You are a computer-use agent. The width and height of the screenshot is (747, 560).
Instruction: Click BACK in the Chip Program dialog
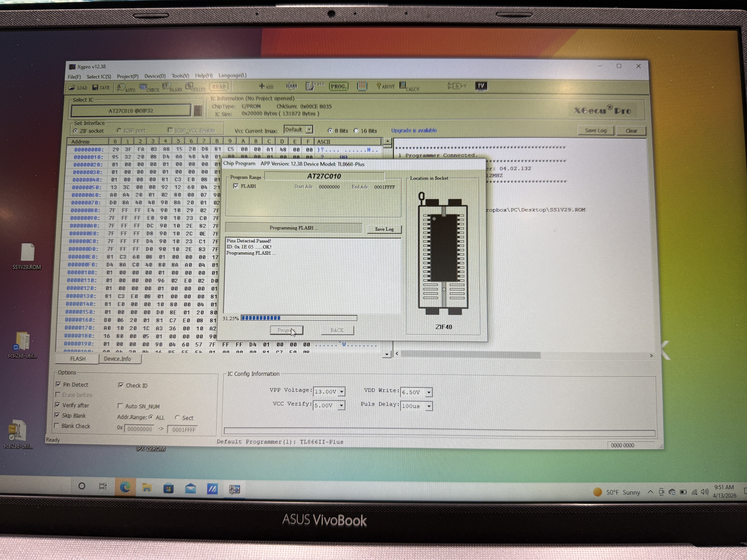[337, 330]
